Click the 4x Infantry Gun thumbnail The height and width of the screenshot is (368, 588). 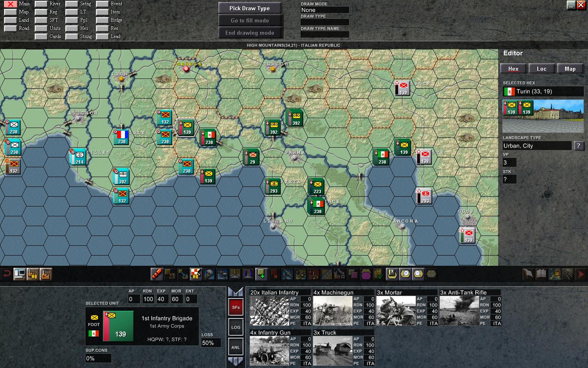coord(269,351)
